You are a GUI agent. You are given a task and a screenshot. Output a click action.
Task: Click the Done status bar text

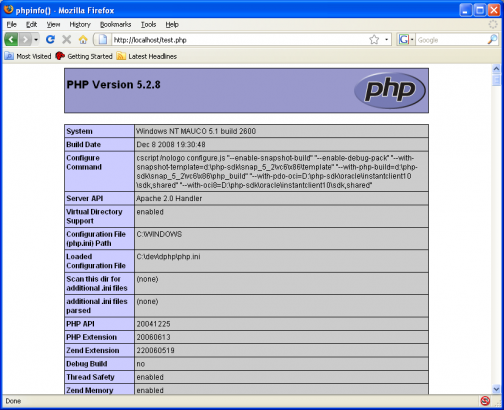(x=13, y=401)
